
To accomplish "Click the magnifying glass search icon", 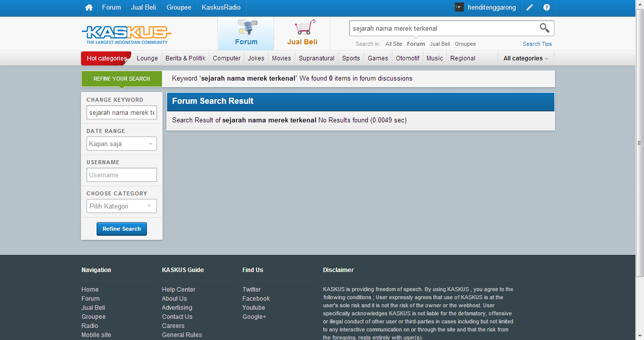I will pyautogui.click(x=544, y=28).
